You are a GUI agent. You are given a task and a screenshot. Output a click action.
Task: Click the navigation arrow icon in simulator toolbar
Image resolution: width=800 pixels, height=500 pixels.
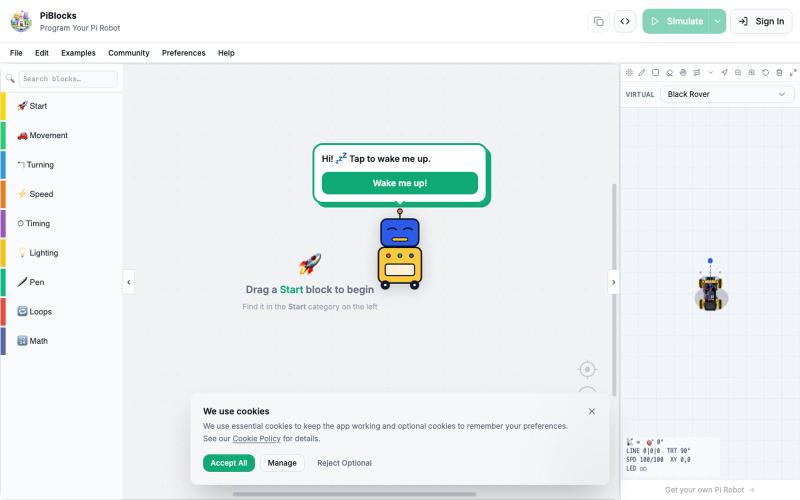coord(724,72)
